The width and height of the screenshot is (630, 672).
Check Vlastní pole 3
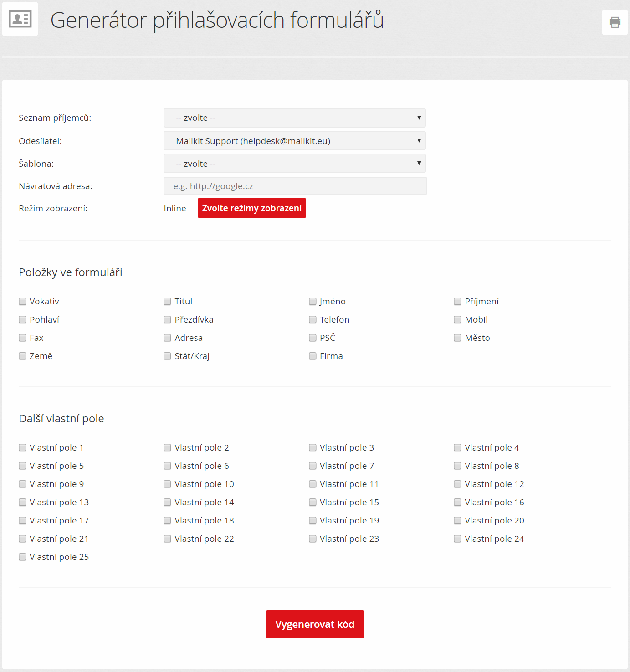(x=312, y=447)
